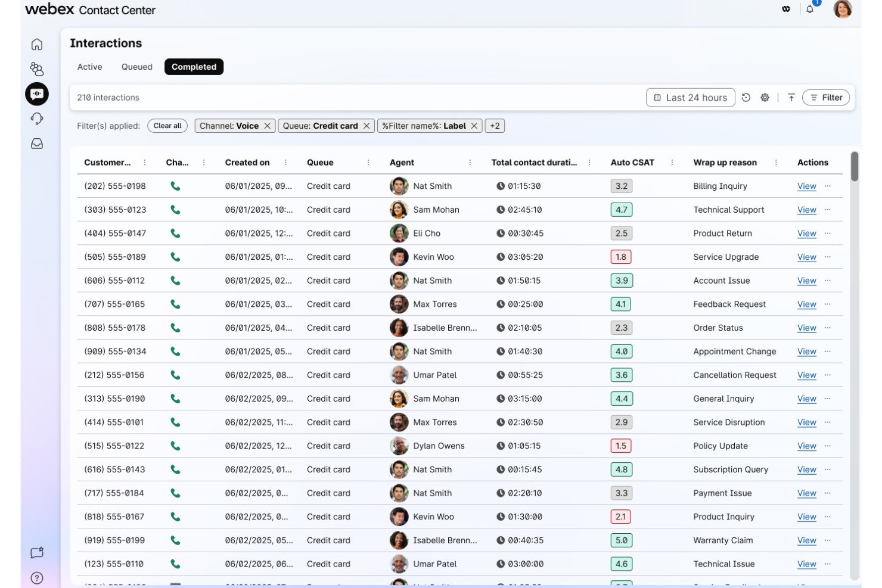Export the interactions data
The width and height of the screenshot is (882, 588).
[791, 97]
